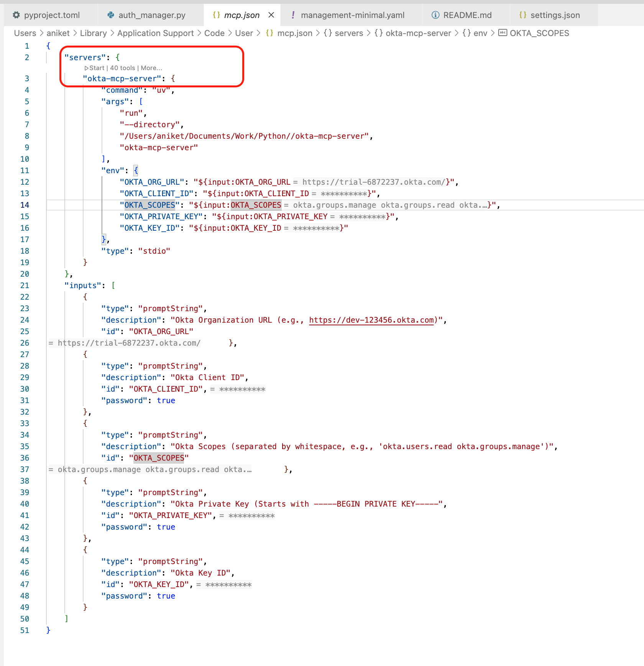This screenshot has width=644, height=666.
Task: Click the OKTA_PRIVATE_KEY env key on line 15
Action: coord(161,217)
